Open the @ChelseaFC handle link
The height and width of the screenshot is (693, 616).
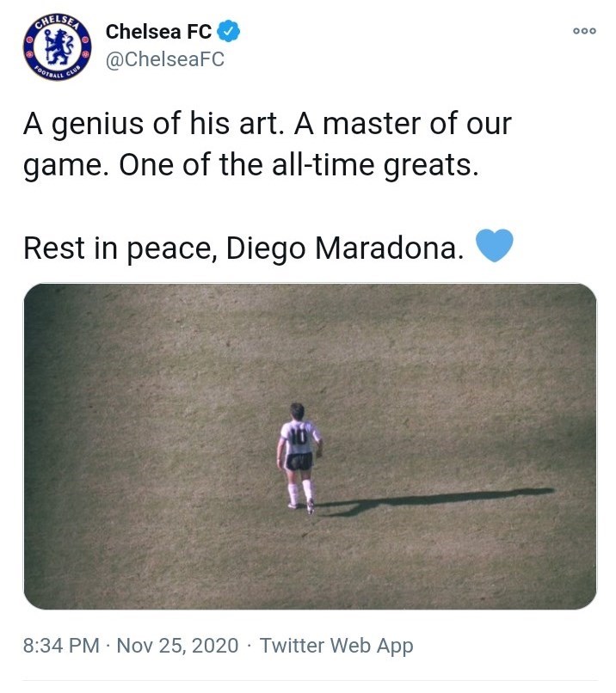(164, 61)
